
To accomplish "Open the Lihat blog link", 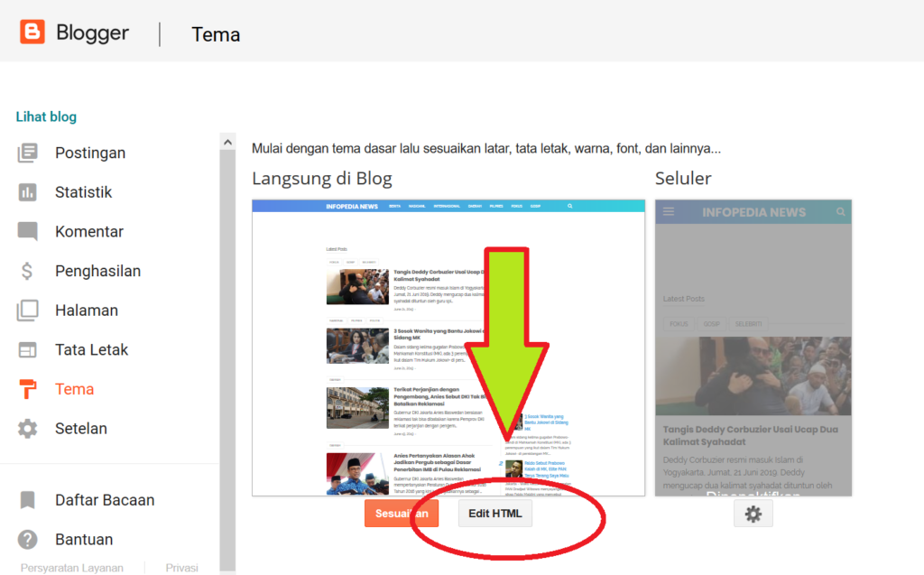I will [x=46, y=116].
